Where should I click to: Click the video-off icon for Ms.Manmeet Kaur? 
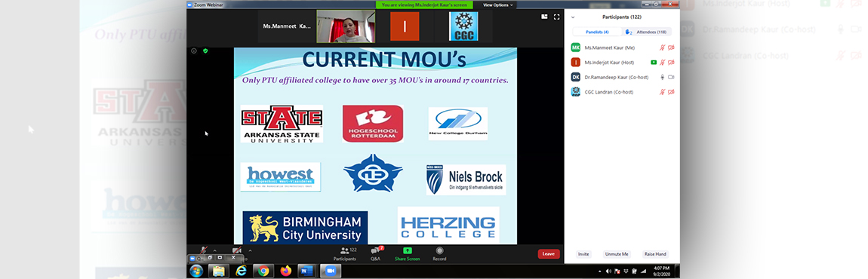[671, 48]
